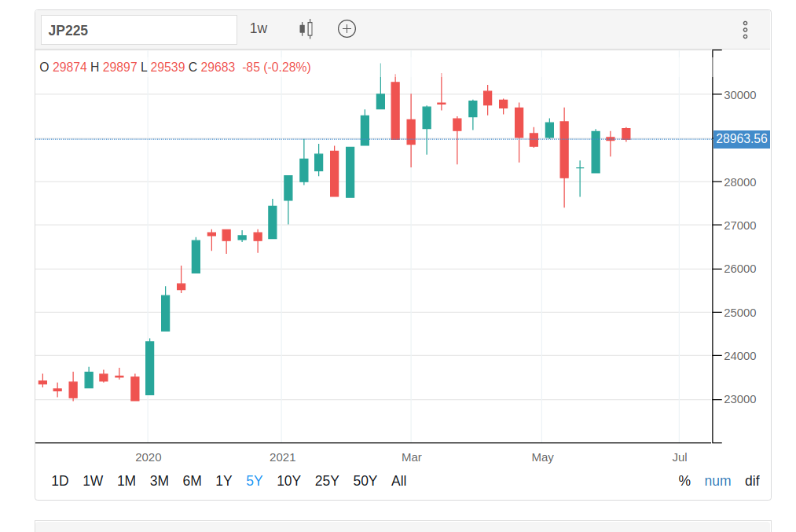Switch range to 3M
Screen dimensions: 796x532
tap(160, 481)
